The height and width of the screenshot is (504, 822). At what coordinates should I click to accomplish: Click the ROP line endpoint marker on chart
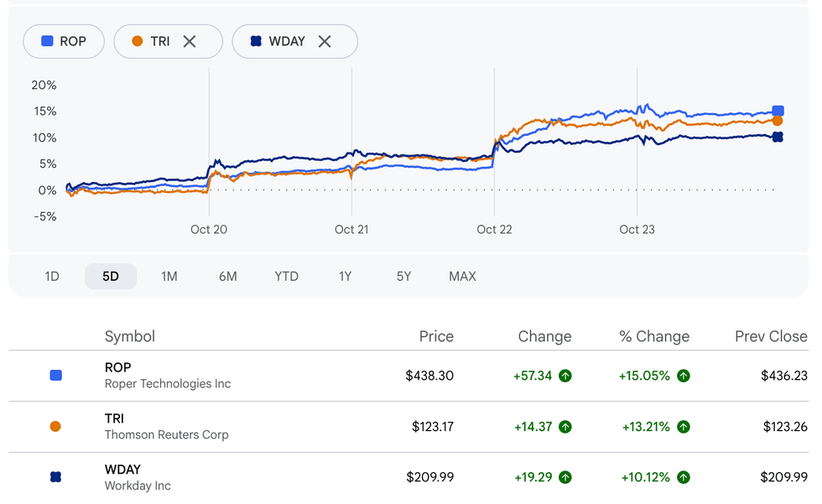(x=778, y=111)
